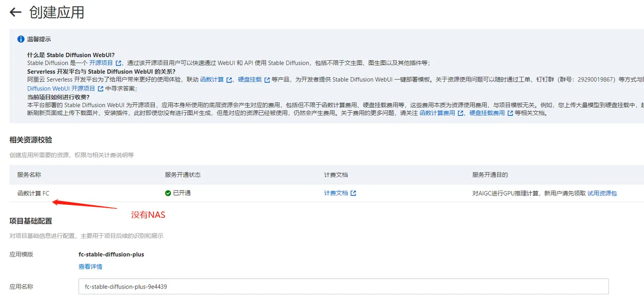Claim the 试用资源包 trial package link

pos(602,193)
